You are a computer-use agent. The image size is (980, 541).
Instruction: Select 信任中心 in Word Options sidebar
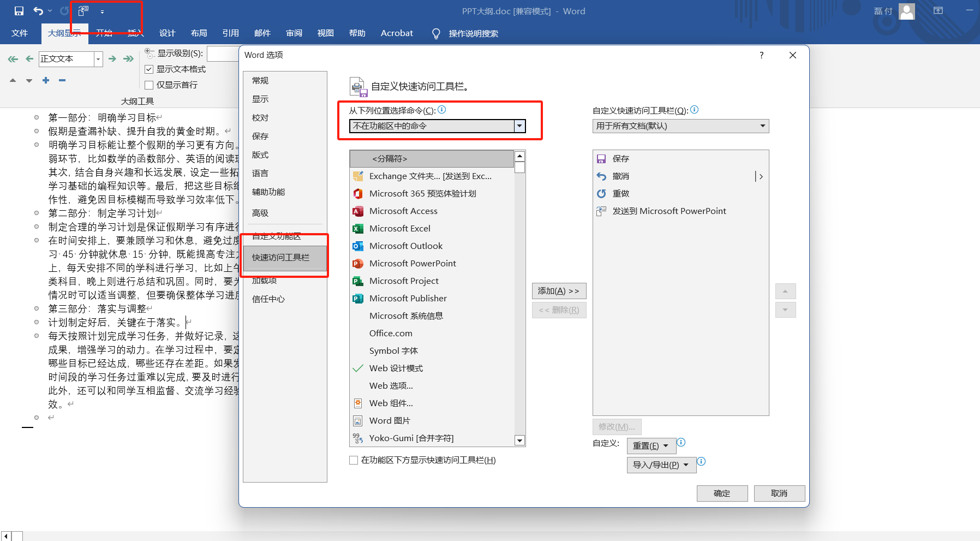coord(285,299)
